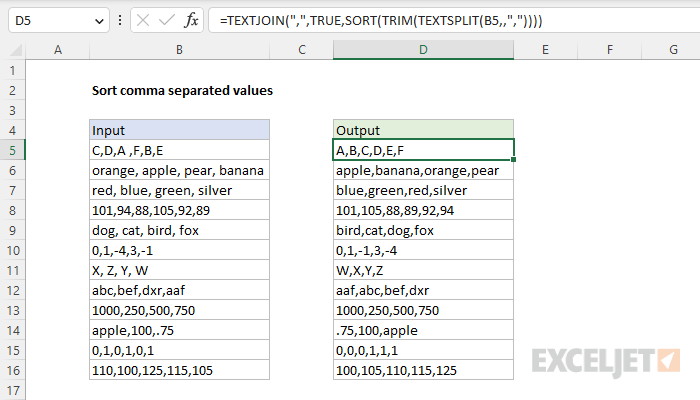Select row 4 header

(12, 130)
